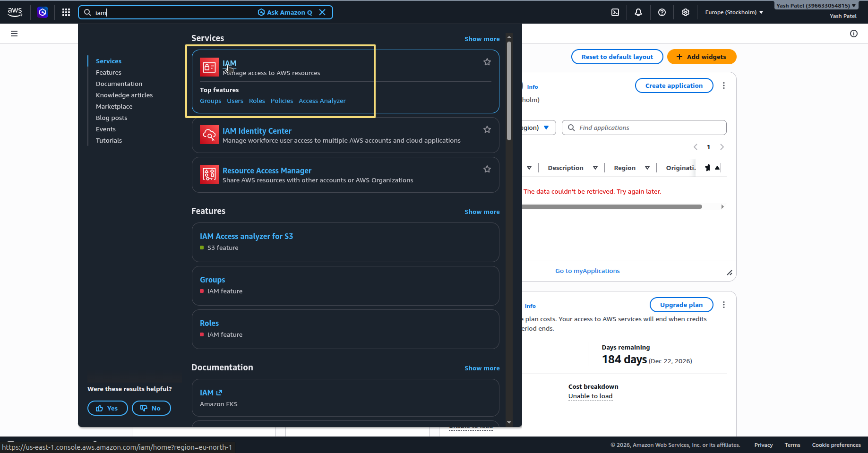This screenshot has width=868, height=453.
Task: Expand the Europe (Stockholm) region dropdown
Action: (x=734, y=12)
